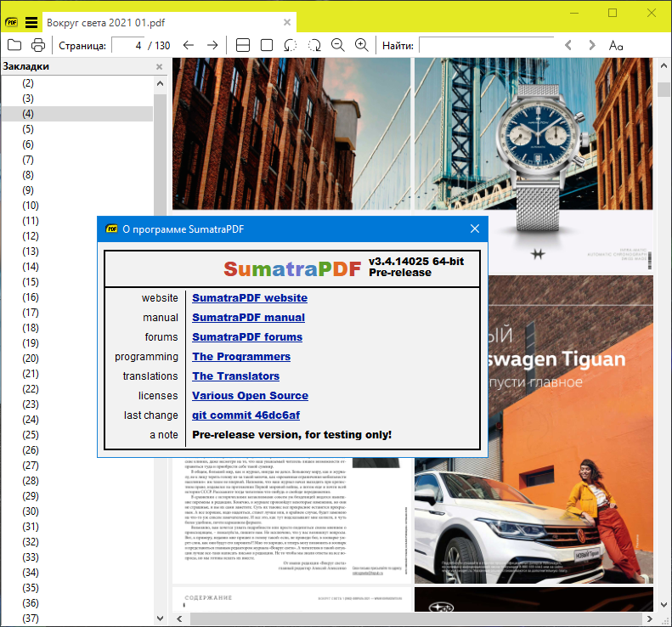This screenshot has height=627, width=672.
Task: Click the page number input field
Action: pyautogui.click(x=128, y=45)
